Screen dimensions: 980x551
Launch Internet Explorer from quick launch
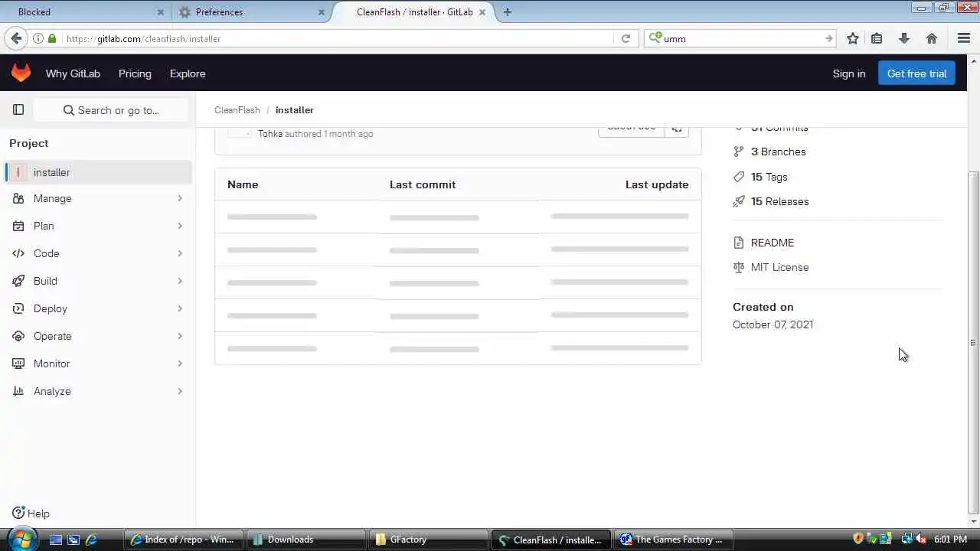(x=91, y=540)
